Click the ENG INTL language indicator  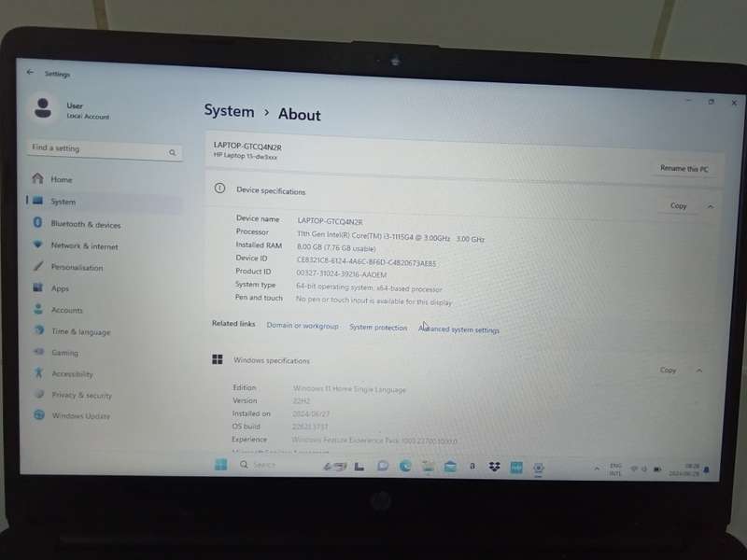[615, 469]
